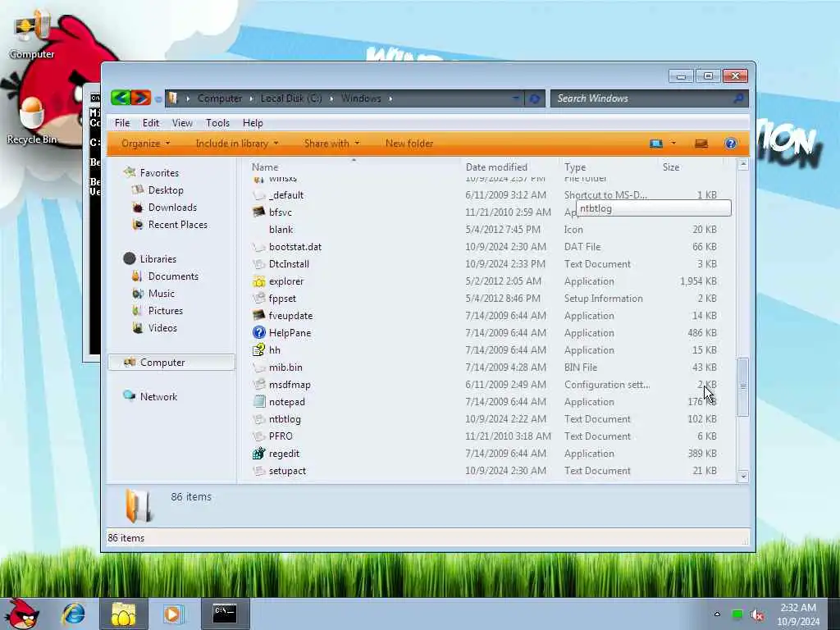Expand the address bar history dropdown
The image size is (840, 630).
point(515,98)
